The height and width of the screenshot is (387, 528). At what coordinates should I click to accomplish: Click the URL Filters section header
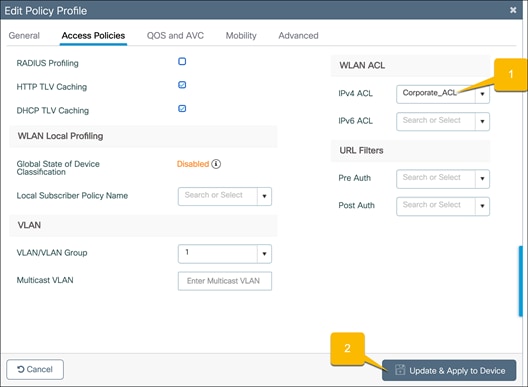(410, 150)
